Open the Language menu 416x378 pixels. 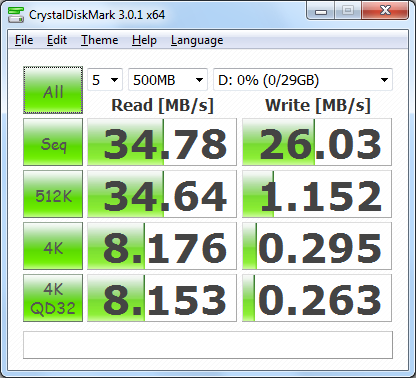[x=197, y=40]
